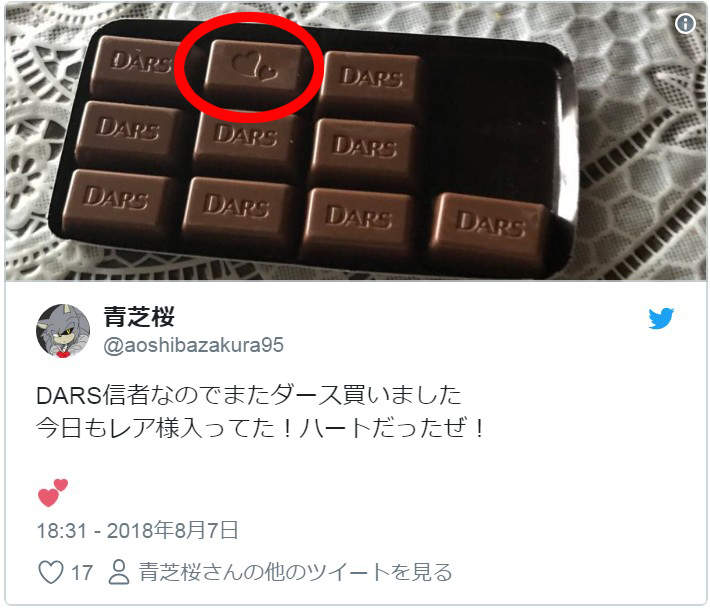The width and height of the screenshot is (710, 609).
Task: Click the like count 17
Action: 82,572
